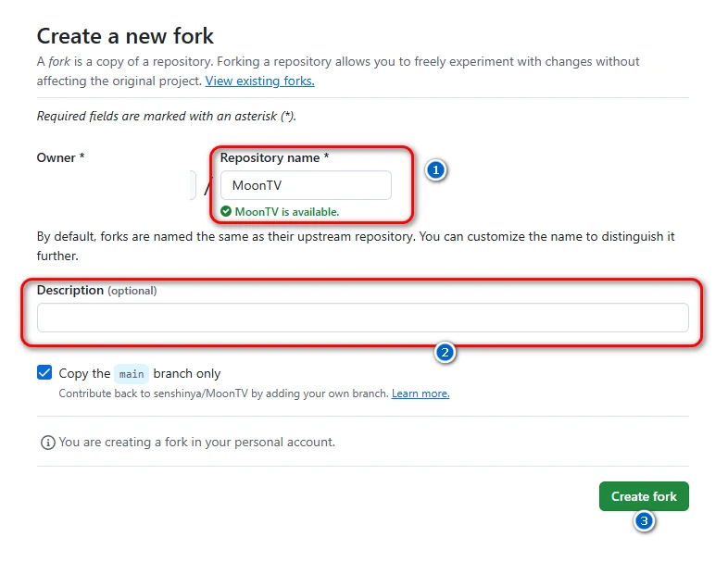Click the Repository name label
The width and height of the screenshot is (728, 562).
[x=274, y=157]
